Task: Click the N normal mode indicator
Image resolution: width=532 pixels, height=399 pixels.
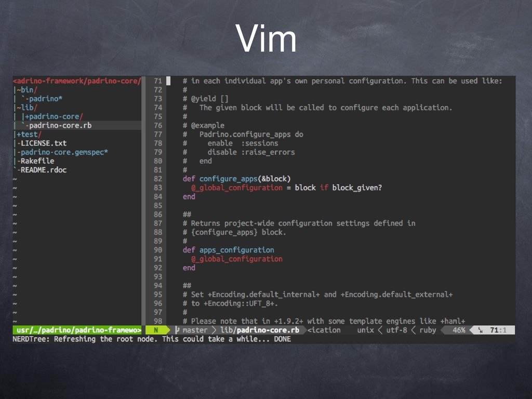Action: (x=156, y=330)
